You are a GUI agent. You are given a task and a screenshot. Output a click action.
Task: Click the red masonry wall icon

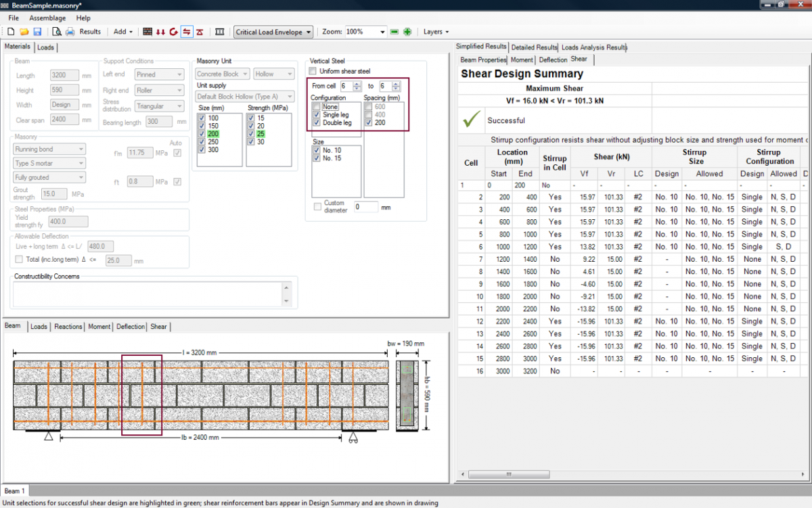[x=148, y=32]
